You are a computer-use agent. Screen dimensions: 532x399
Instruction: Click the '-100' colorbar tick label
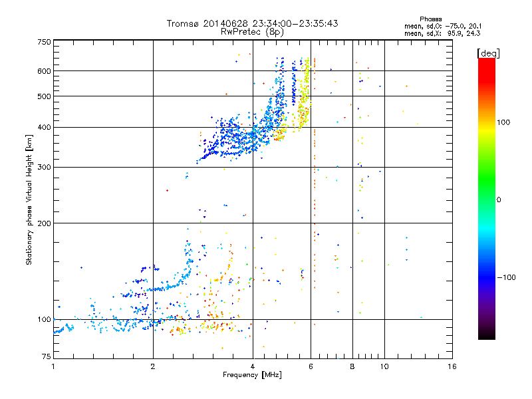click(506, 277)
